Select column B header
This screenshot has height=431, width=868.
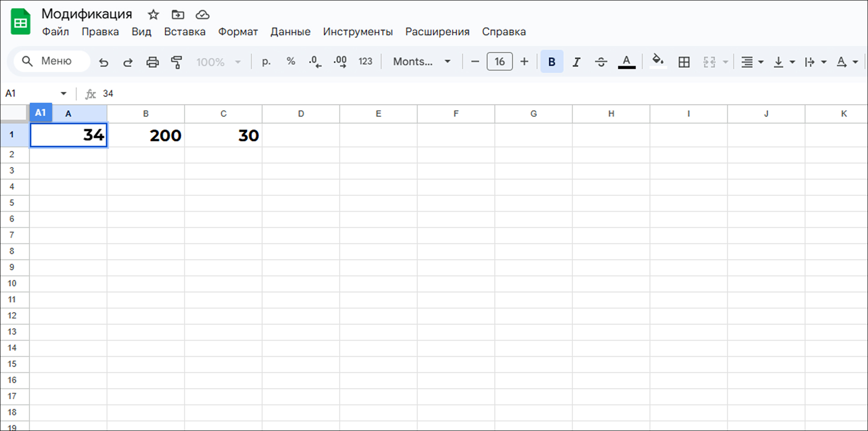coord(146,114)
